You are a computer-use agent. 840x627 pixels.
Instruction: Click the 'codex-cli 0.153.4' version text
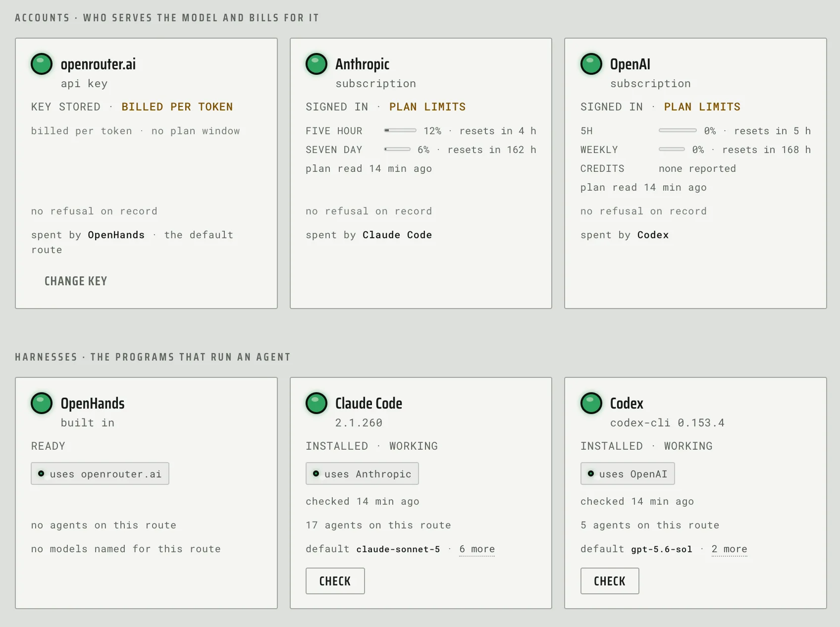click(x=667, y=423)
